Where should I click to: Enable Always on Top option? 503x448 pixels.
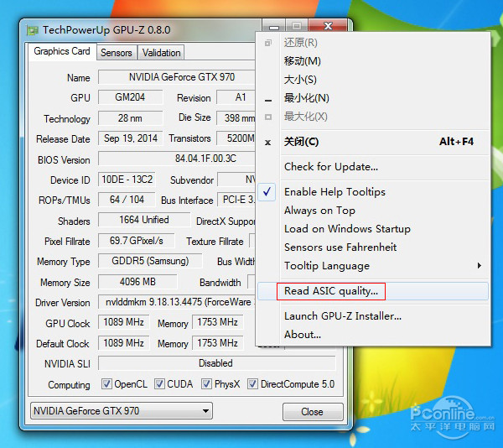[373, 211]
